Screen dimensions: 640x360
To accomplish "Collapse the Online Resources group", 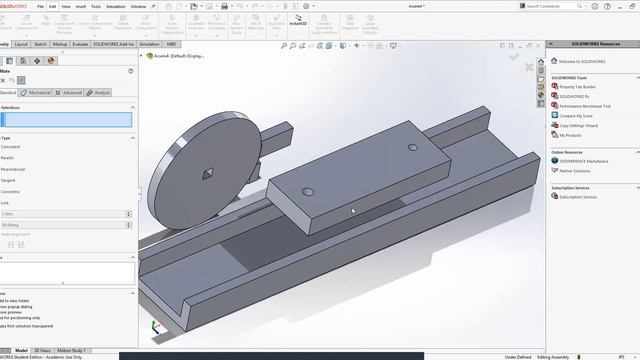I will coord(638,152).
